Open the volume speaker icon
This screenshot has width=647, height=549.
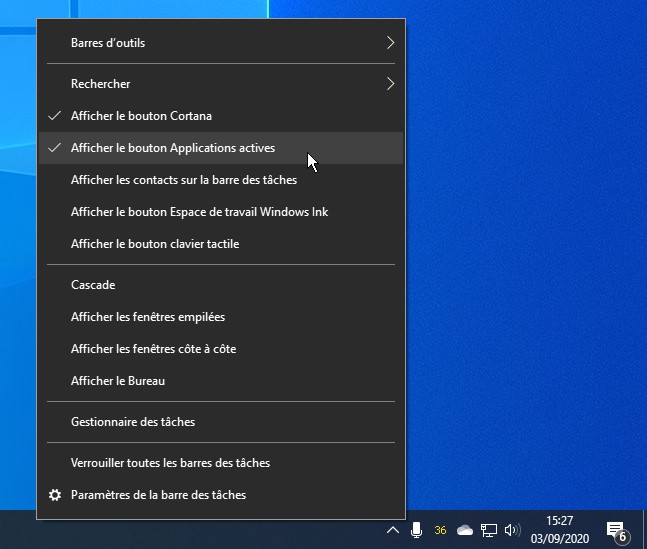pyautogui.click(x=513, y=529)
